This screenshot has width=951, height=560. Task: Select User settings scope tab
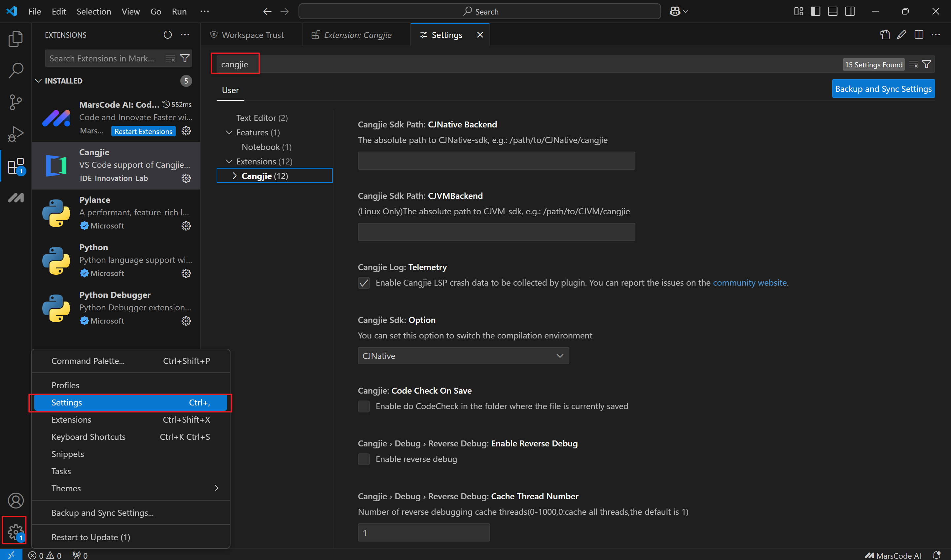230,90
